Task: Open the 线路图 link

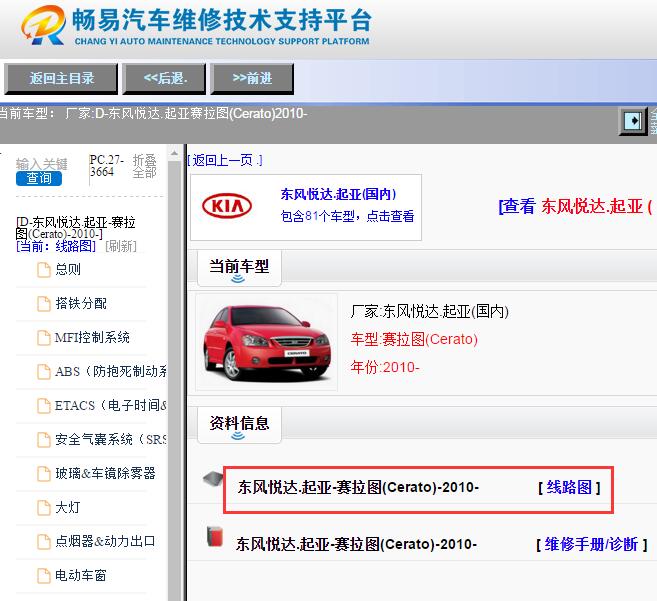Action: tap(569, 487)
